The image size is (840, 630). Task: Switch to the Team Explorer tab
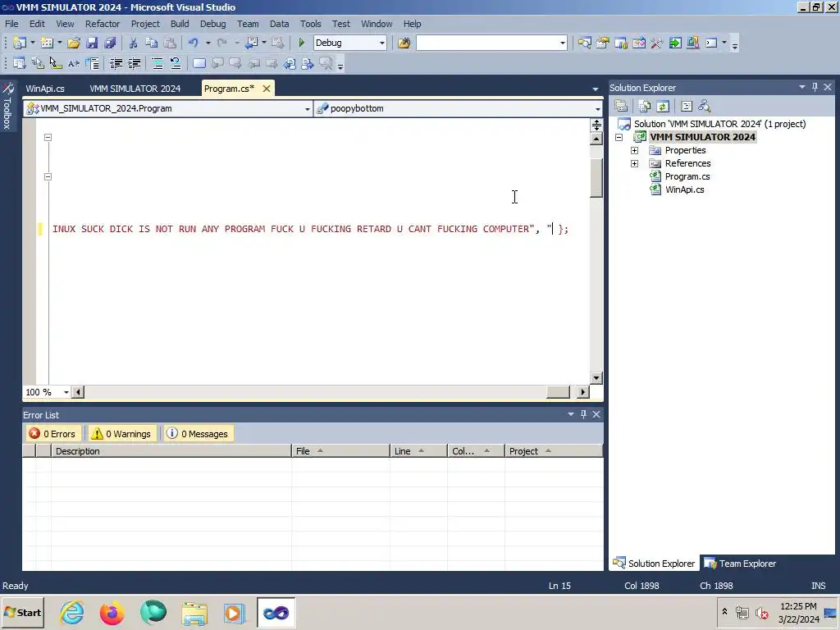(x=741, y=564)
